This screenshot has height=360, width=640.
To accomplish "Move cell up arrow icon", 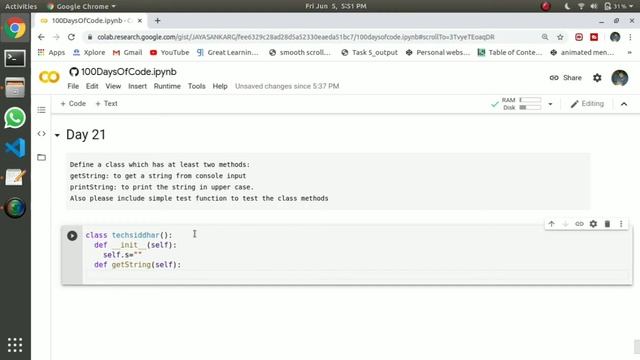I will coord(551,224).
